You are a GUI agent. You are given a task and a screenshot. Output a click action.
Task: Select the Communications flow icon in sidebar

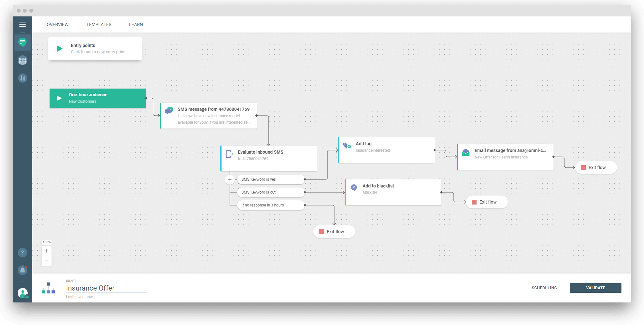22,42
